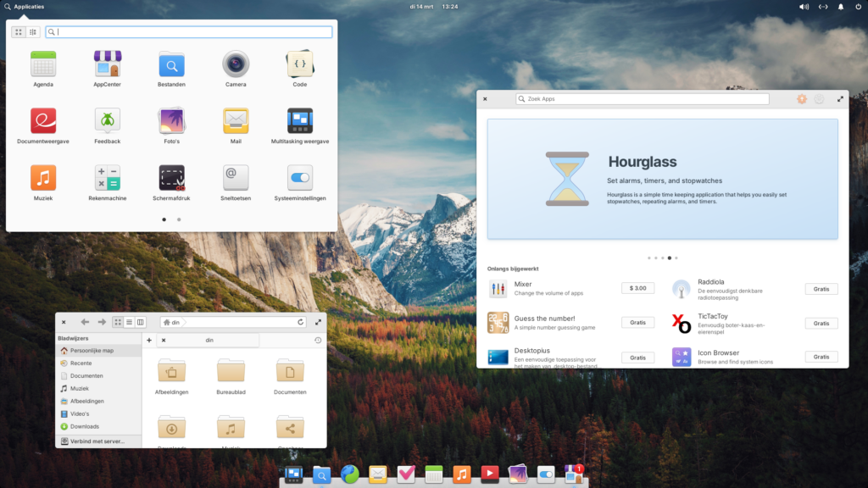Toggle the category view in the app launcher
The height and width of the screenshot is (488, 868).
[32, 32]
